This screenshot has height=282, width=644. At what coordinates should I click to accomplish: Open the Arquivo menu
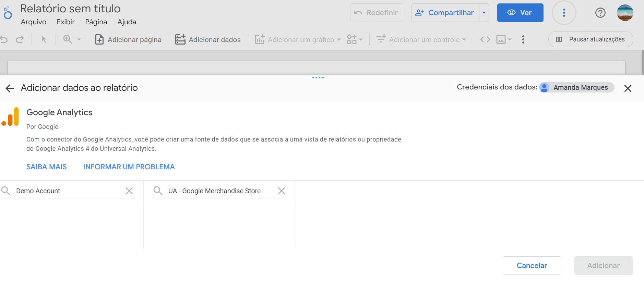pyautogui.click(x=34, y=22)
